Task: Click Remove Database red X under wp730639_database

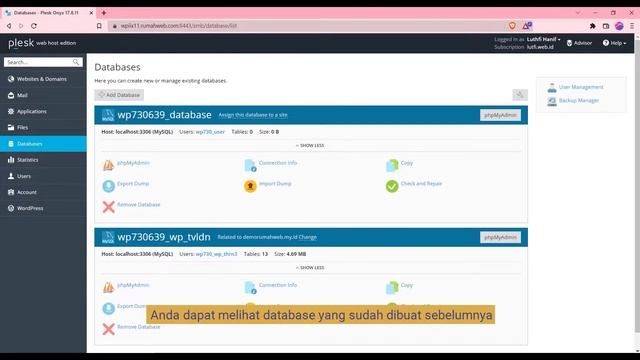Action: pyautogui.click(x=108, y=207)
